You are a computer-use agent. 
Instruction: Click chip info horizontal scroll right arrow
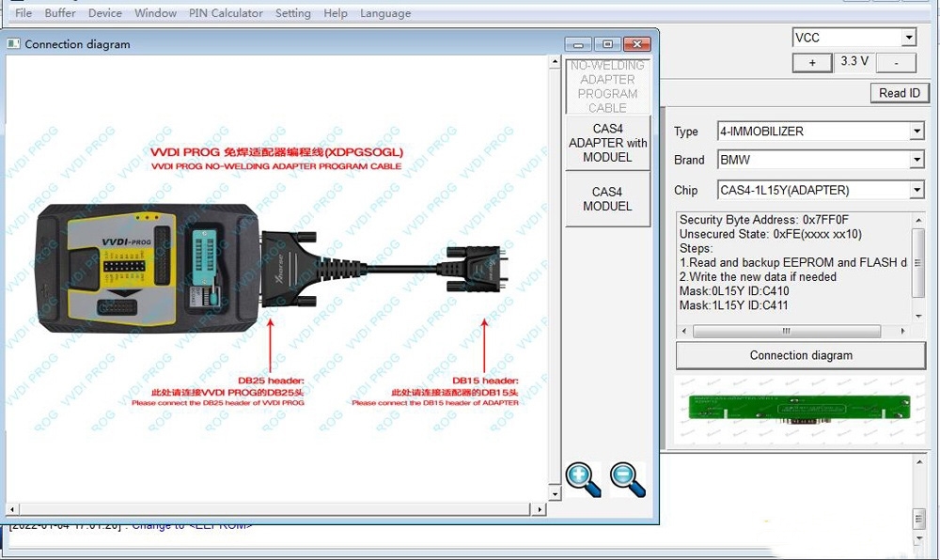902,331
